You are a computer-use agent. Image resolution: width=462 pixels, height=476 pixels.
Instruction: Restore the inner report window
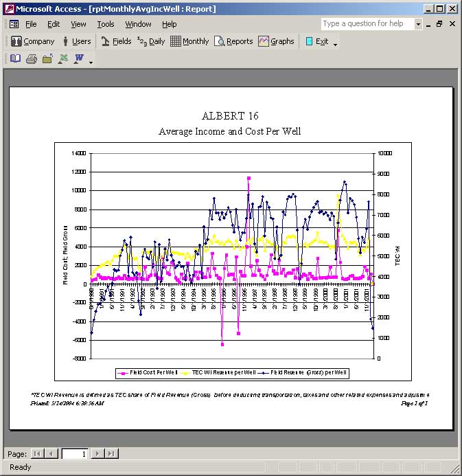(439, 23)
